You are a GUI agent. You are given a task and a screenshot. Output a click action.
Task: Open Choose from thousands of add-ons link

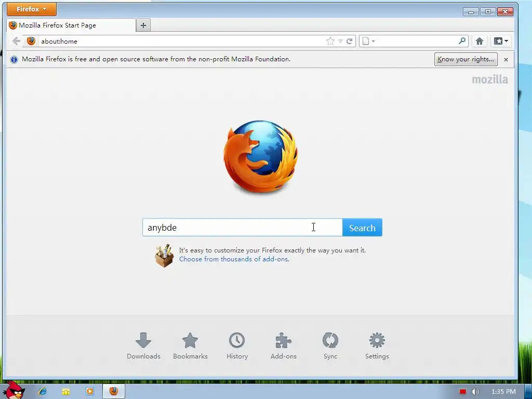[234, 259]
